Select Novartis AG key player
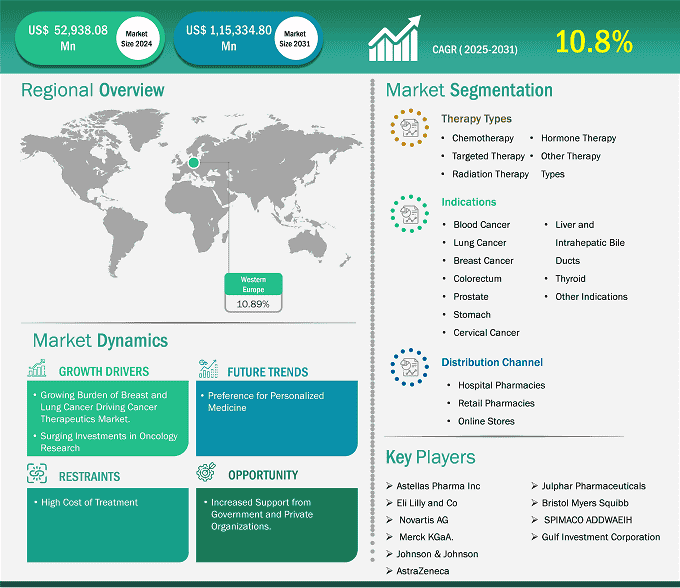This screenshot has width=680, height=588. tap(423, 520)
